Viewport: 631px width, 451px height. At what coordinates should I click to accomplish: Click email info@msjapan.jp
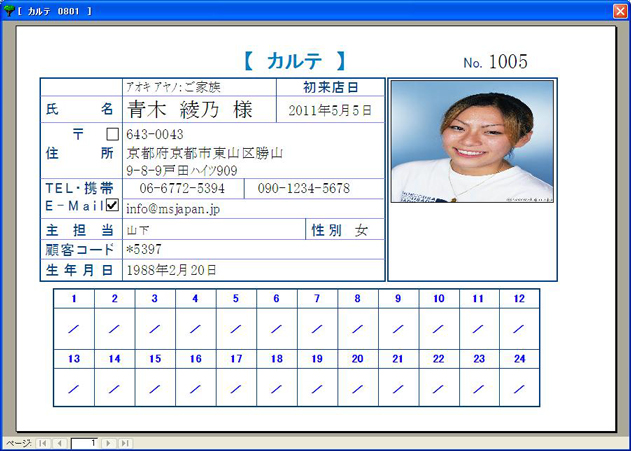point(173,209)
